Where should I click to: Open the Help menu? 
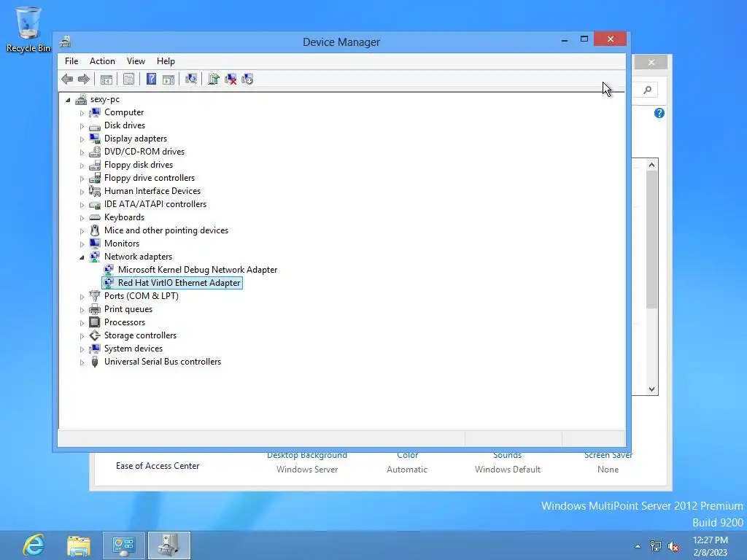(x=166, y=61)
